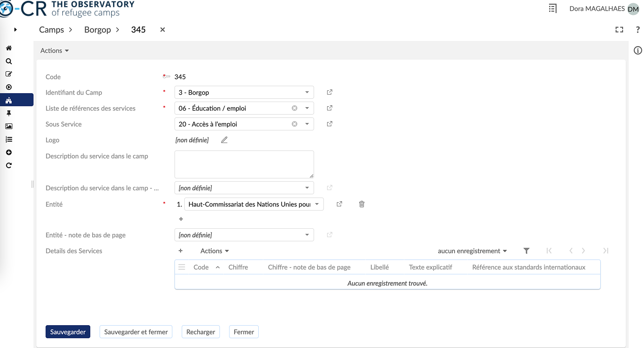Viewport: 644px width, 348px height.
Task: Click Sauvegarder et fermer button
Action: [136, 332]
